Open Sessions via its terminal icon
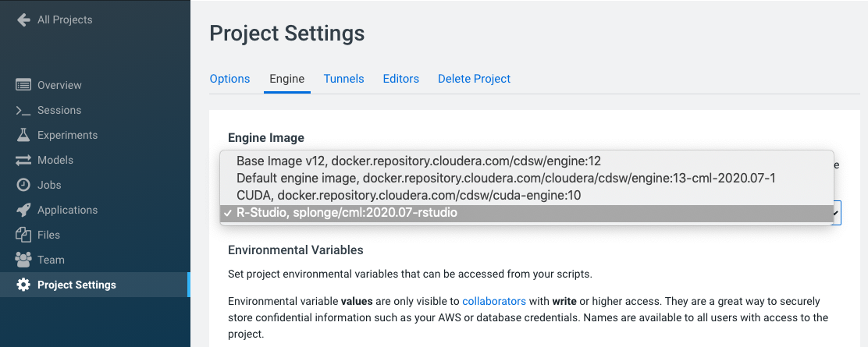This screenshot has width=868, height=347. [23, 110]
